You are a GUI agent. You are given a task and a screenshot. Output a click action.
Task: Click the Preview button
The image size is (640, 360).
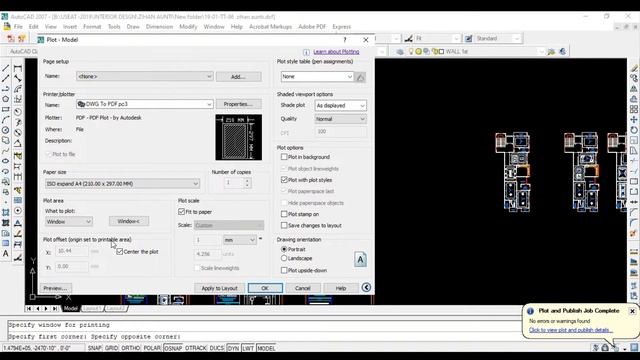tap(56, 288)
